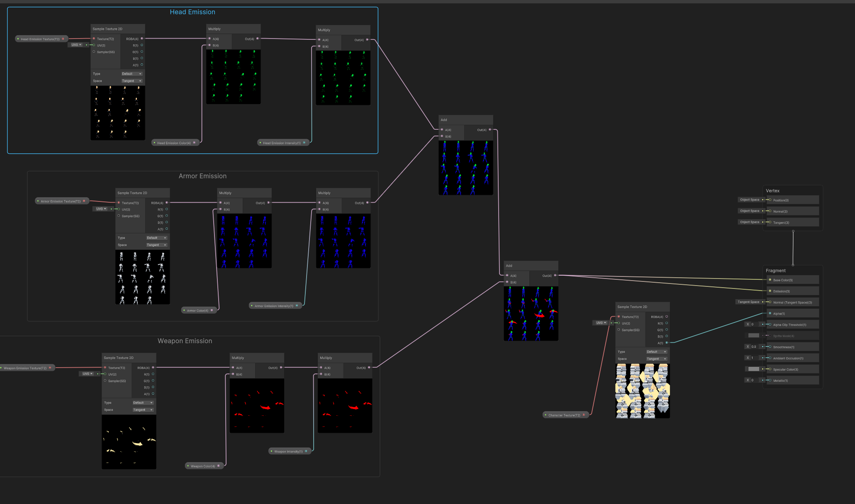Click the Head Emission Texture property node
Image resolution: width=855 pixels, height=504 pixels.
pyautogui.click(x=40, y=39)
